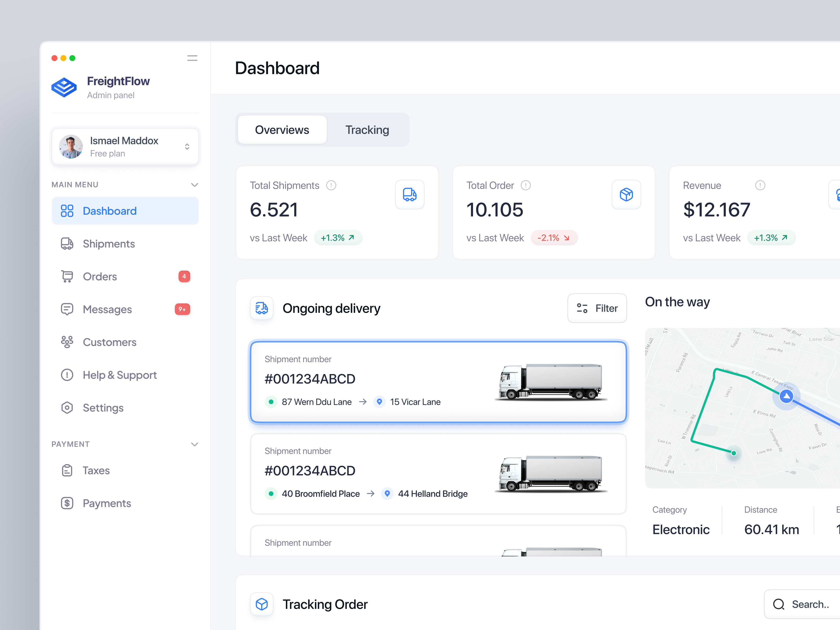Open the Filter options for ongoing deliveries

(597, 308)
